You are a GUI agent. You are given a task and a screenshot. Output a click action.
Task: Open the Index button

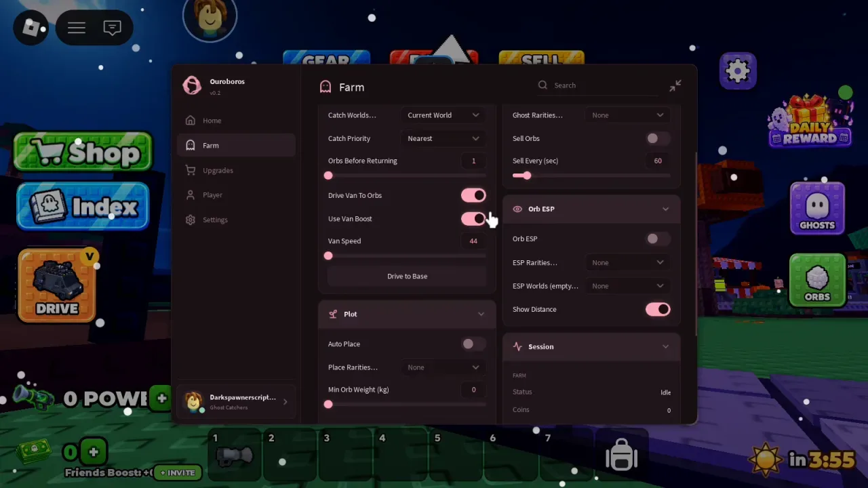pos(83,206)
